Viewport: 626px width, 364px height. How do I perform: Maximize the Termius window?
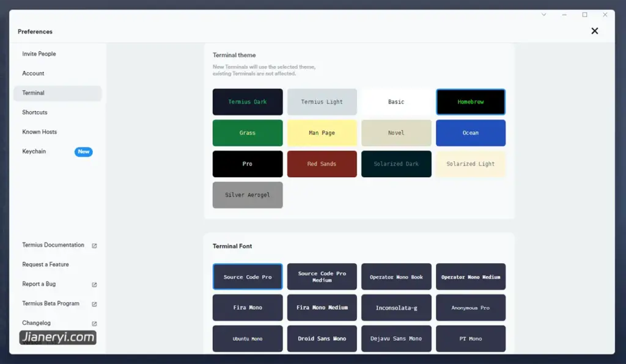[584, 15]
